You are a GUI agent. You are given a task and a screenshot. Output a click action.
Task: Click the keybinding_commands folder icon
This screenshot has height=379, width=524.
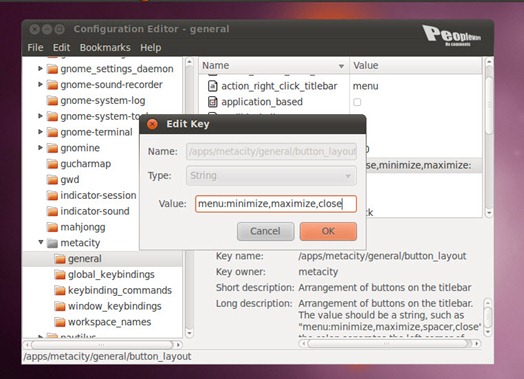(x=60, y=291)
